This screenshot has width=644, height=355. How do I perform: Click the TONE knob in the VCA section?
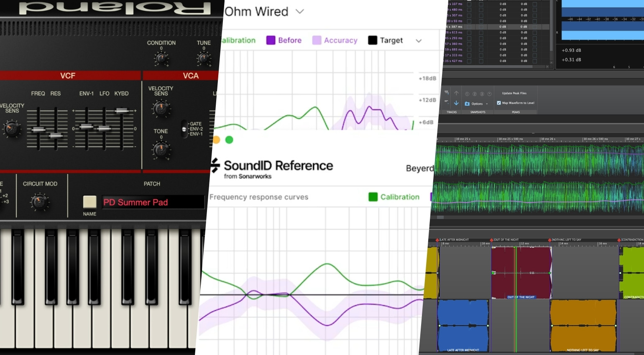pos(161,149)
